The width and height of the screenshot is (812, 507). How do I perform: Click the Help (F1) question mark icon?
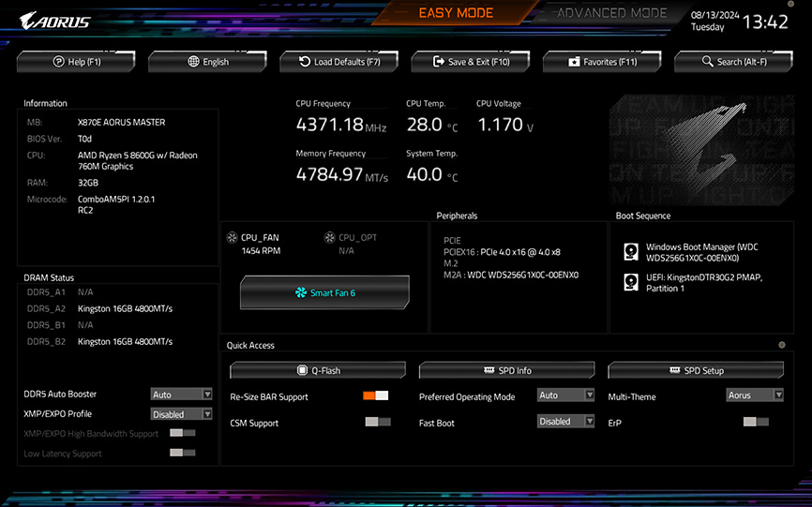[x=58, y=62]
